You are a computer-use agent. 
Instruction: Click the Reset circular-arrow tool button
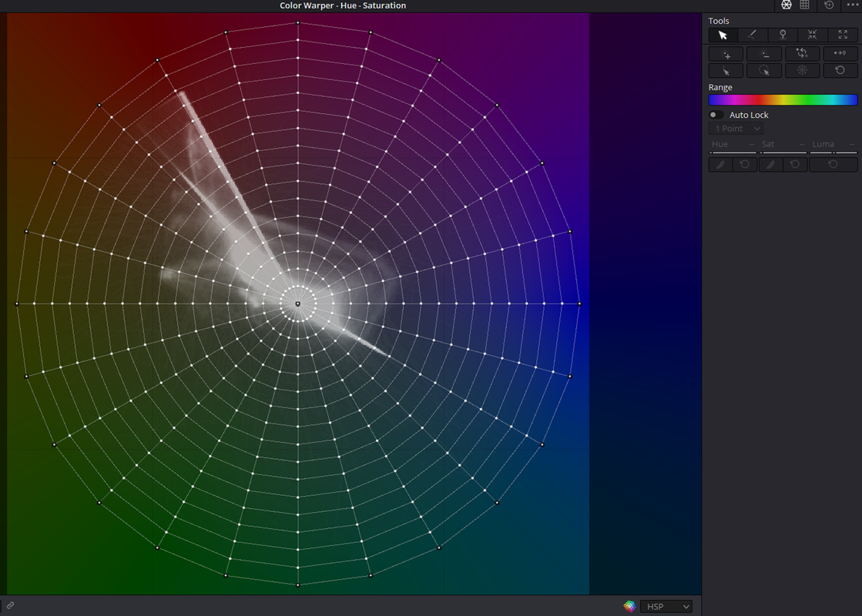coord(840,70)
